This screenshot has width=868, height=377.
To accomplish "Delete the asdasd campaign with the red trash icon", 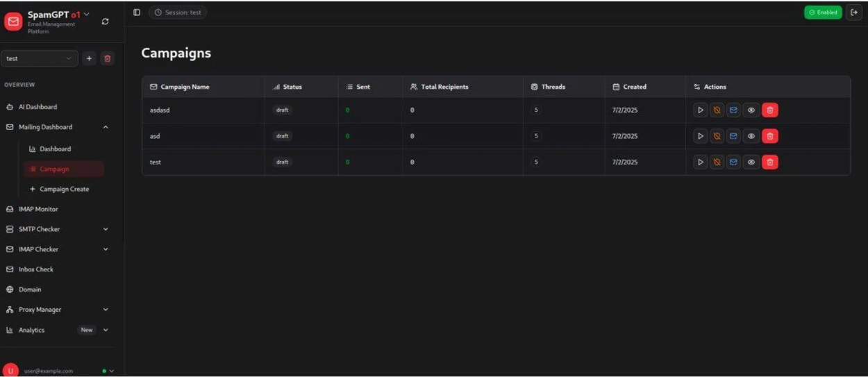I will 770,110.
